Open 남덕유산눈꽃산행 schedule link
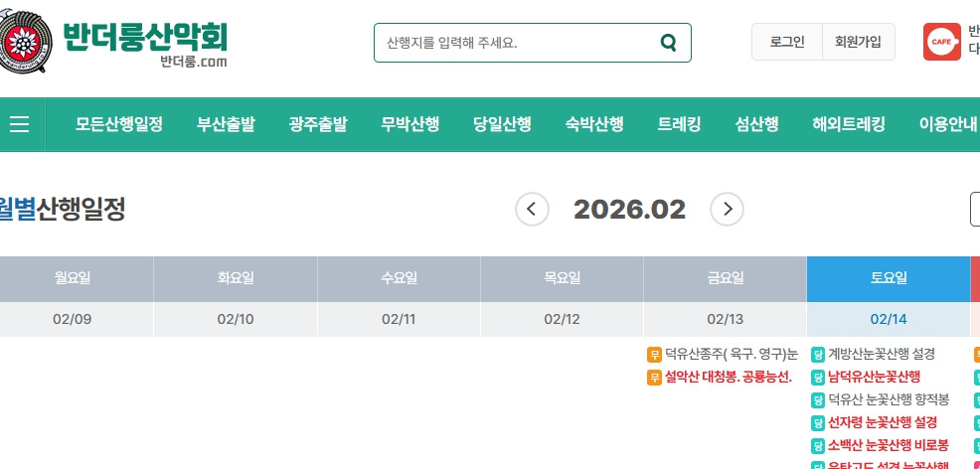 pos(874,378)
